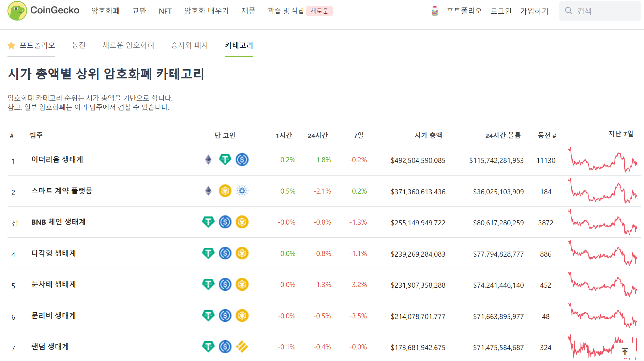Click Cardano icon in 스마트 계약 플랫폼 row

click(242, 191)
